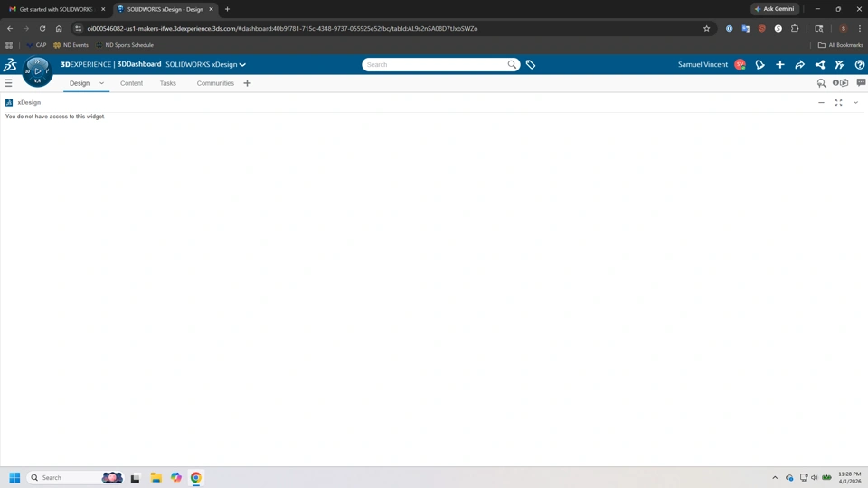Click the SV user avatar
The image size is (868, 488).
point(741,65)
